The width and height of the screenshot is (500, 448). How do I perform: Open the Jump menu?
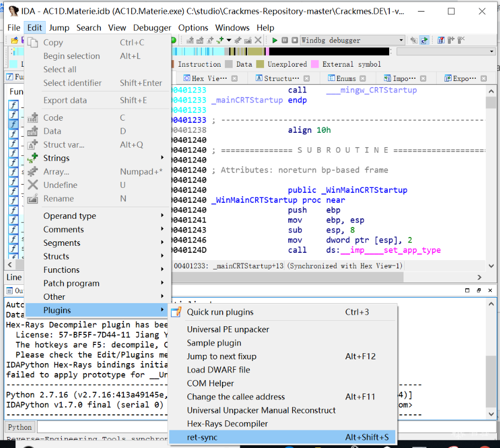[x=59, y=28]
